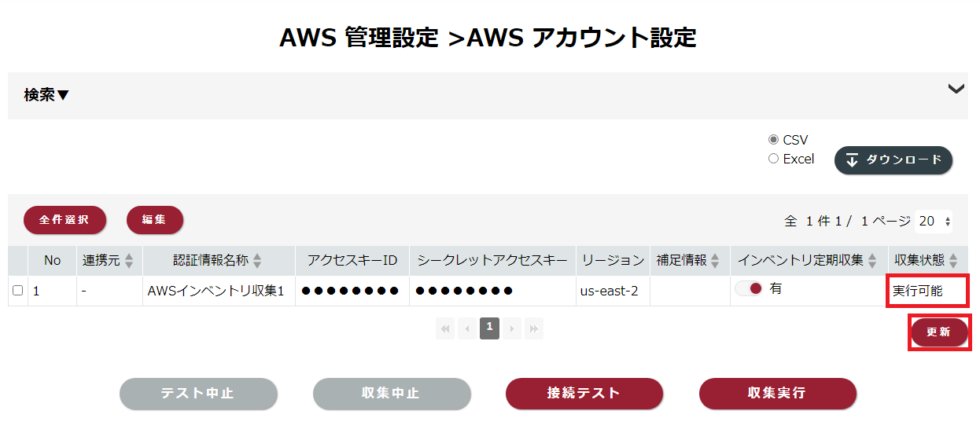Check the row 1 checkbox
Viewport: 980px width, 440px height.
pos(17,291)
